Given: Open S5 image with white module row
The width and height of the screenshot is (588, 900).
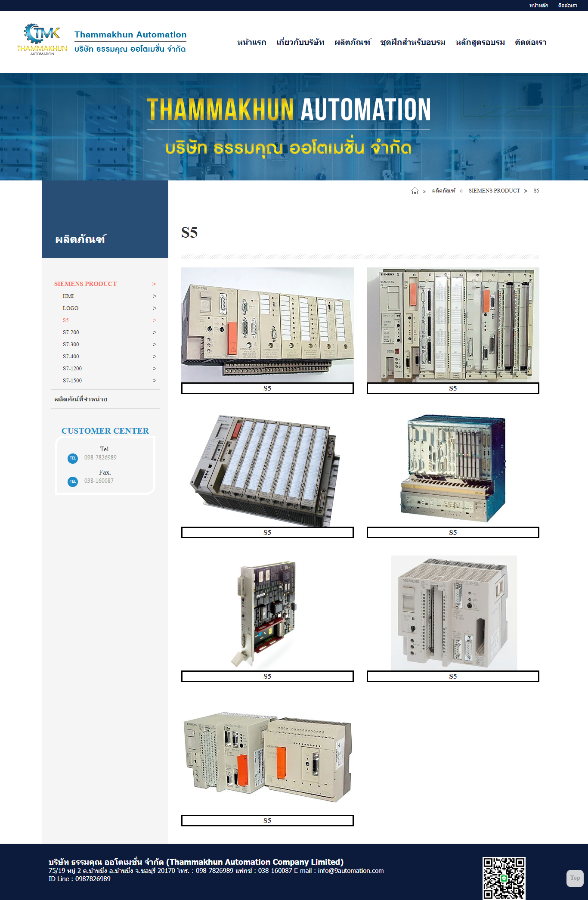Looking at the screenshot, I should (267, 469).
